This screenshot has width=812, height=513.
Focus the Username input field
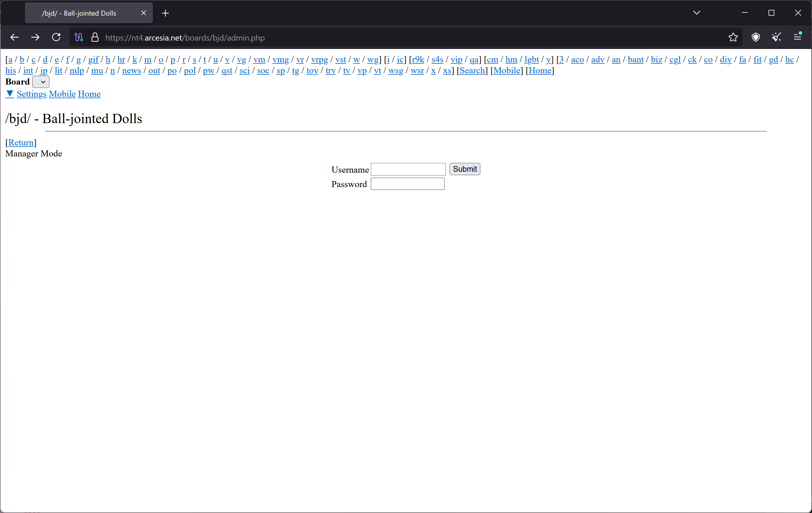[x=408, y=169]
